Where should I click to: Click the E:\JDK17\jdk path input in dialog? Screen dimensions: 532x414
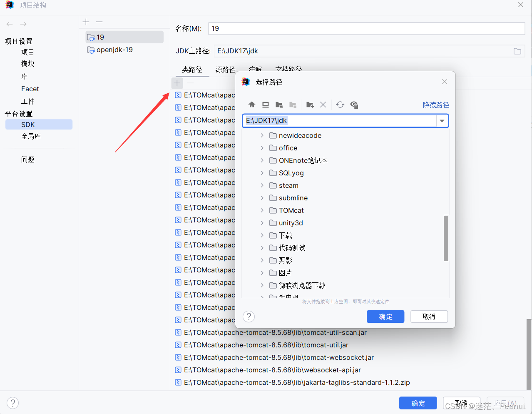pos(339,121)
